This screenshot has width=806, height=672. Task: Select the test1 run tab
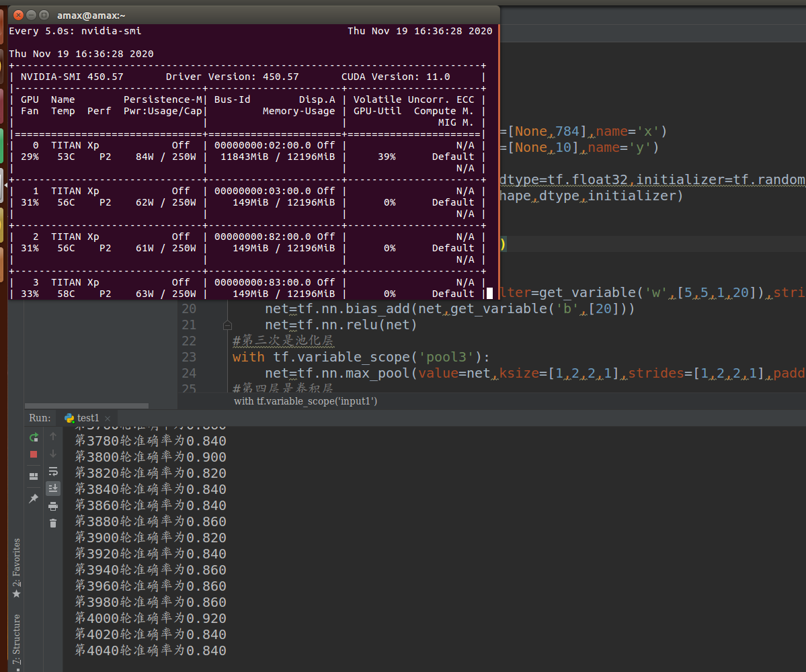87,418
